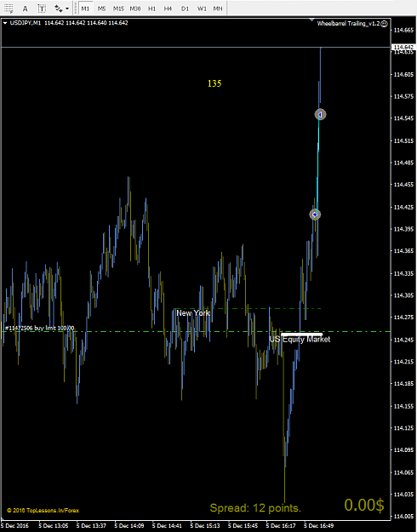
Task: Click the 'Spread: 12 points.' text
Action: coord(255,508)
